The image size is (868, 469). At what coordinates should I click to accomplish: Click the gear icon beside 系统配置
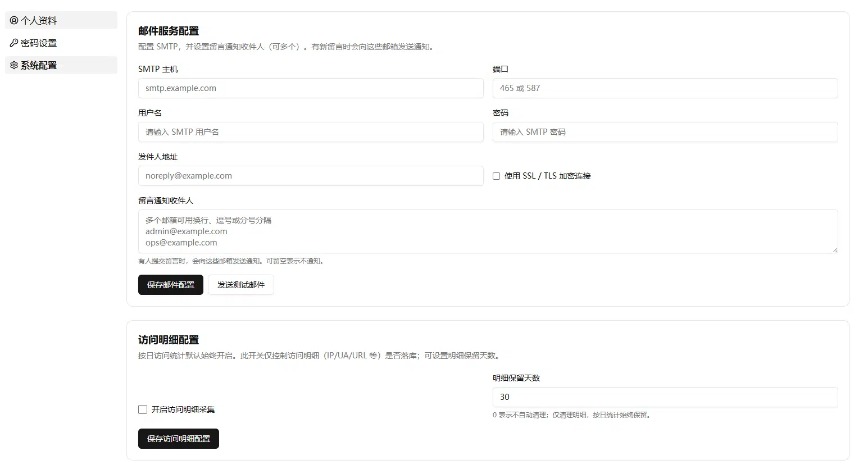pyautogui.click(x=14, y=65)
